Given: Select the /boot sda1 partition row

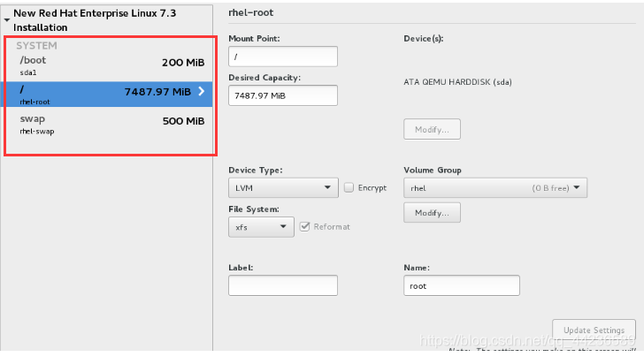Looking at the screenshot, I should [107, 65].
